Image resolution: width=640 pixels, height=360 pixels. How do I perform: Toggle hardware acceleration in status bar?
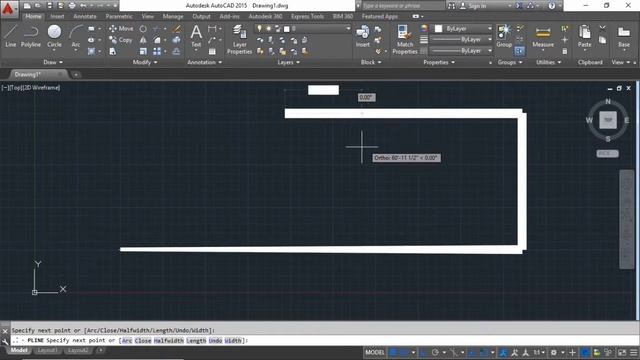[585, 352]
